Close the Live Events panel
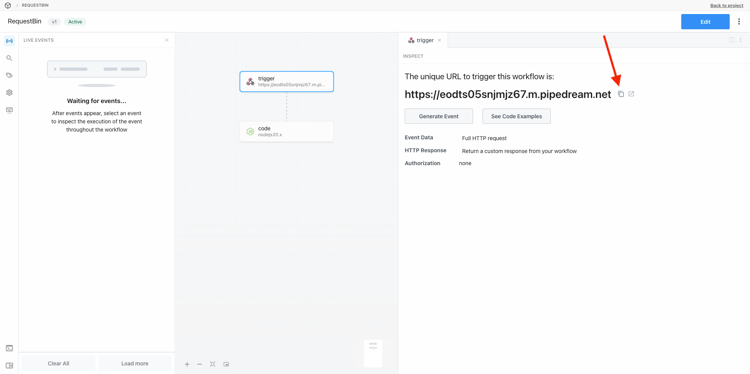Image resolution: width=750 pixels, height=374 pixels. coord(166,40)
